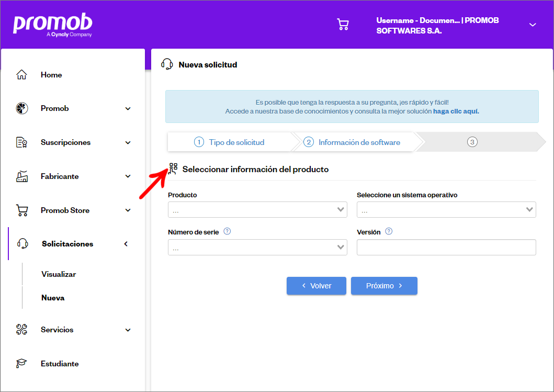Click the Volver button
554x392 pixels.
coord(316,286)
